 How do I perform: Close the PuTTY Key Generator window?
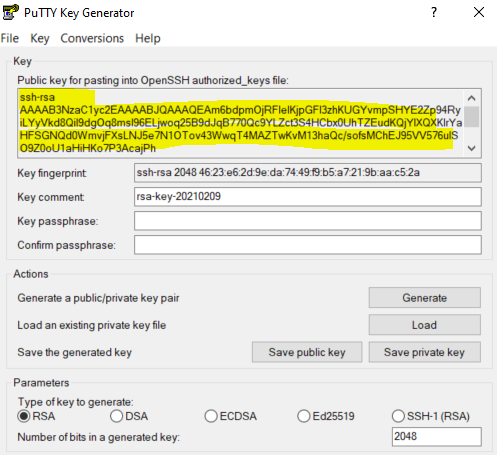(x=479, y=12)
